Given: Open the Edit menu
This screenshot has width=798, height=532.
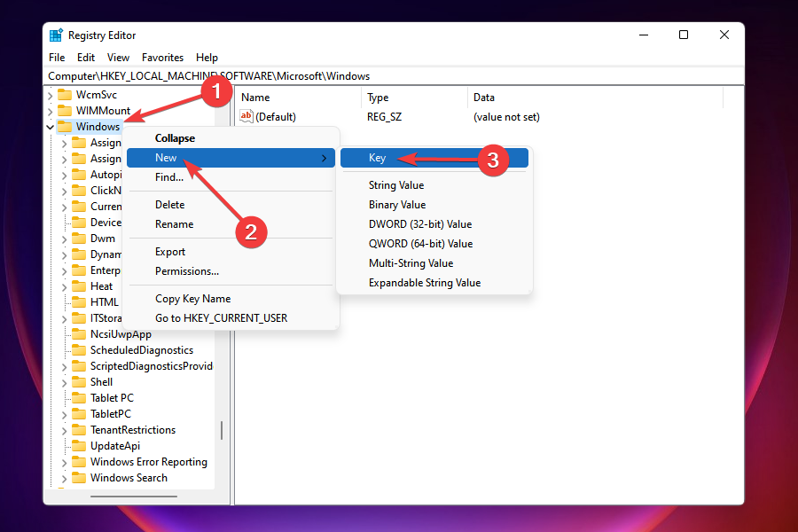Looking at the screenshot, I should [x=86, y=58].
